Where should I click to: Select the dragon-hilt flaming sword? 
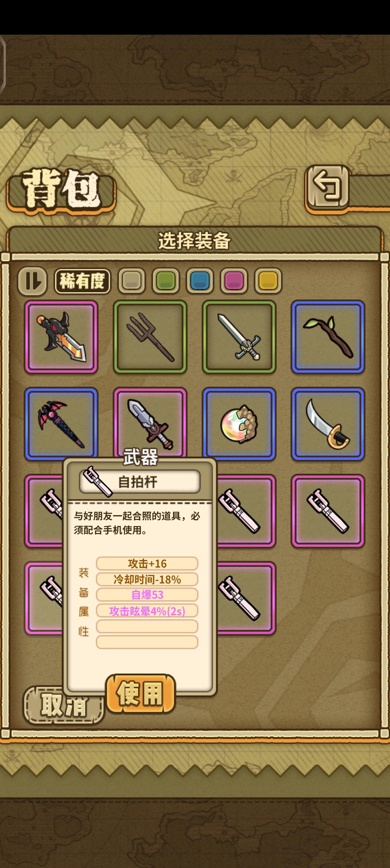pyautogui.click(x=61, y=337)
